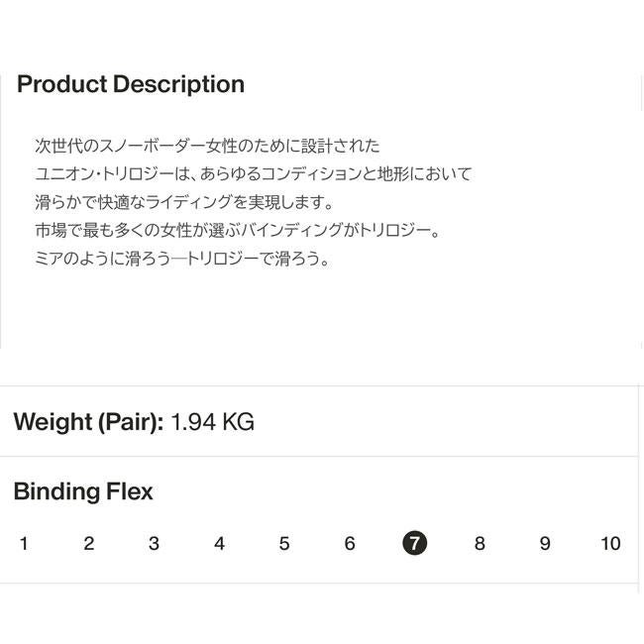Screen dimensions: 644x644
Task: Click the line starting 市場で最も多くの女性
Action: [236, 231]
